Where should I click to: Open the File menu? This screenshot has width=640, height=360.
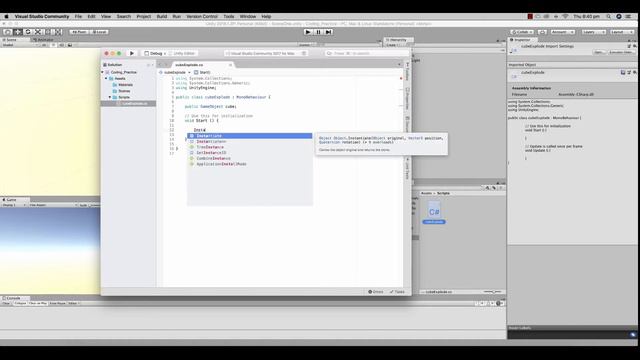(x=78, y=16)
